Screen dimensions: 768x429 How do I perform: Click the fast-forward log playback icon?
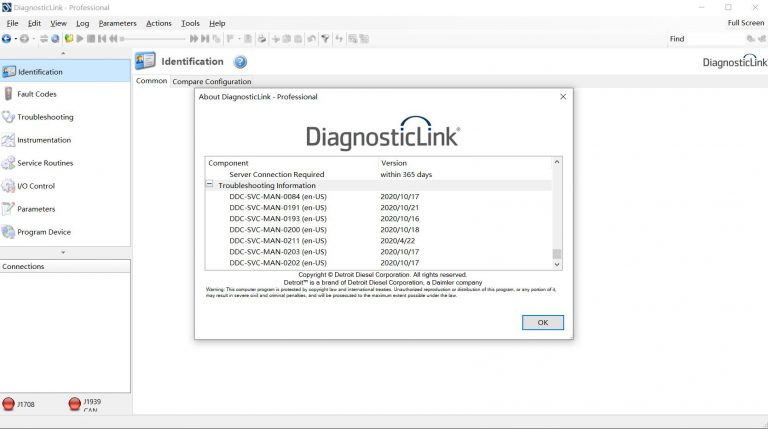point(194,39)
